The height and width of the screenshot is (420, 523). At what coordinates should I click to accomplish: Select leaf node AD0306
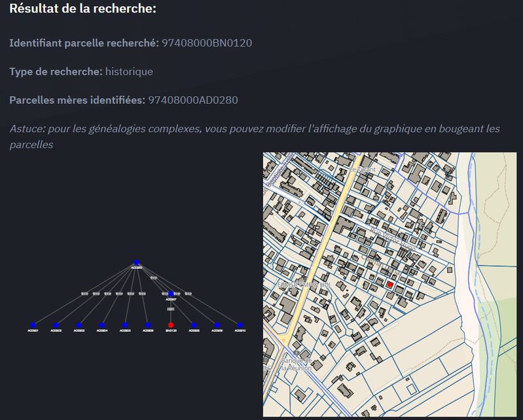(148, 325)
